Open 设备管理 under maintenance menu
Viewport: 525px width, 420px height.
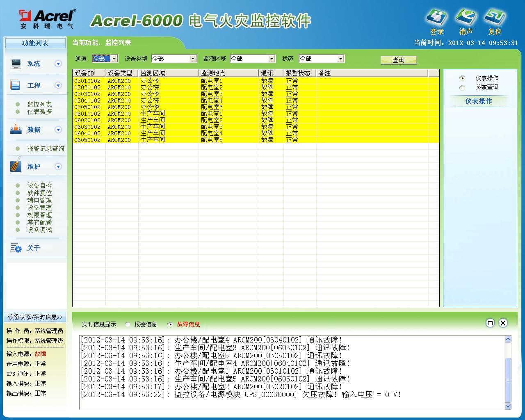click(39, 208)
